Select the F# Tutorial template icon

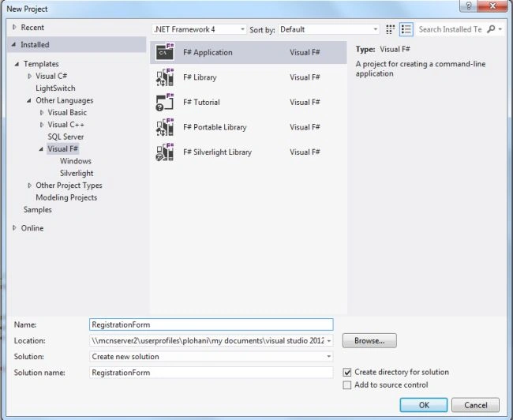(165, 102)
